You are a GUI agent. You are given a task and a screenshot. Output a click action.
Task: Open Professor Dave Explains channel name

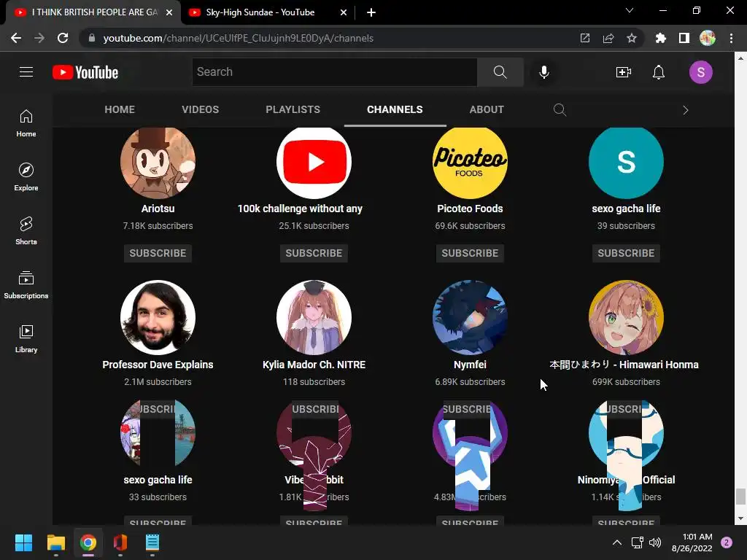coord(158,365)
